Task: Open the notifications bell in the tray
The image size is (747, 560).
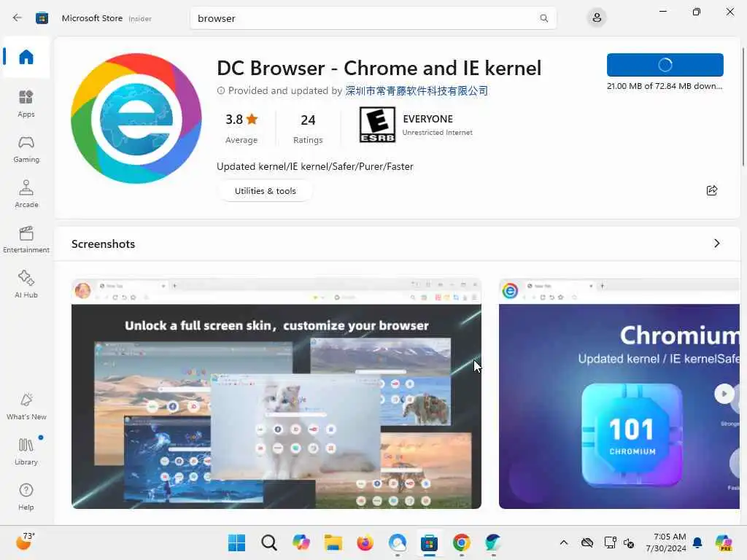Action: (697, 542)
